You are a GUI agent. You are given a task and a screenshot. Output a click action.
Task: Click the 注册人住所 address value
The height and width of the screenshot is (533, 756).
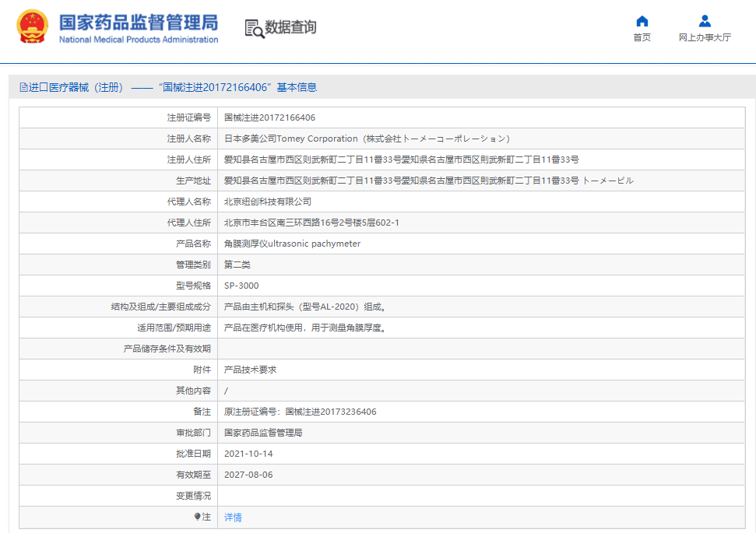click(x=401, y=160)
